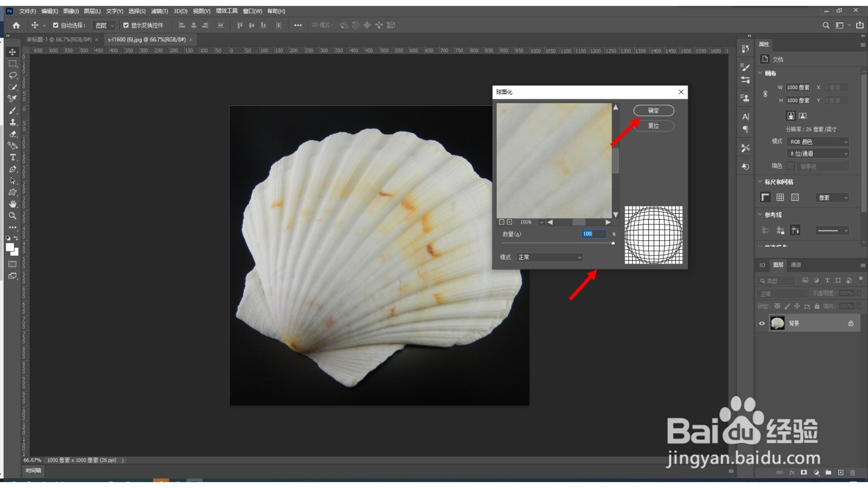Click the share icon at top right
Screen dimensions: 868x488
pos(860,25)
